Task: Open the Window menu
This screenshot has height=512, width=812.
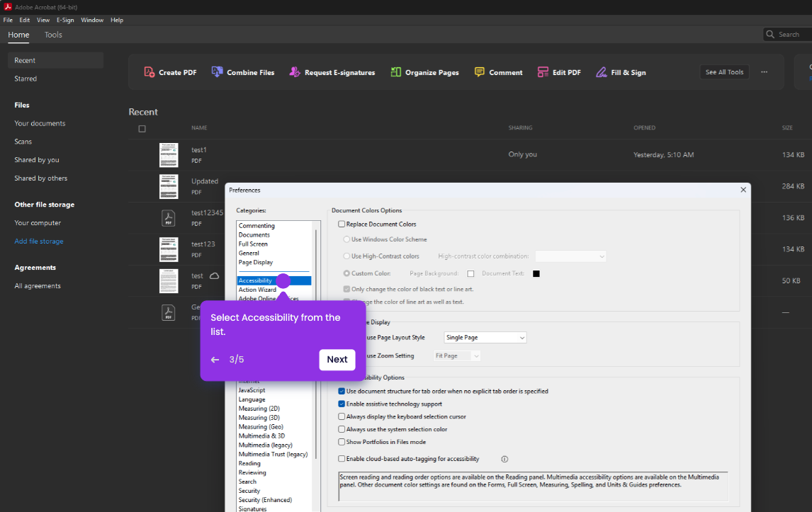Action: pyautogui.click(x=92, y=20)
